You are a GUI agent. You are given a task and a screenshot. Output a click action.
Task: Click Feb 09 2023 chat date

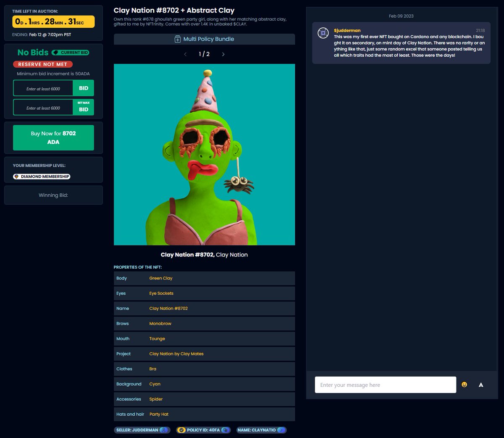[401, 16]
